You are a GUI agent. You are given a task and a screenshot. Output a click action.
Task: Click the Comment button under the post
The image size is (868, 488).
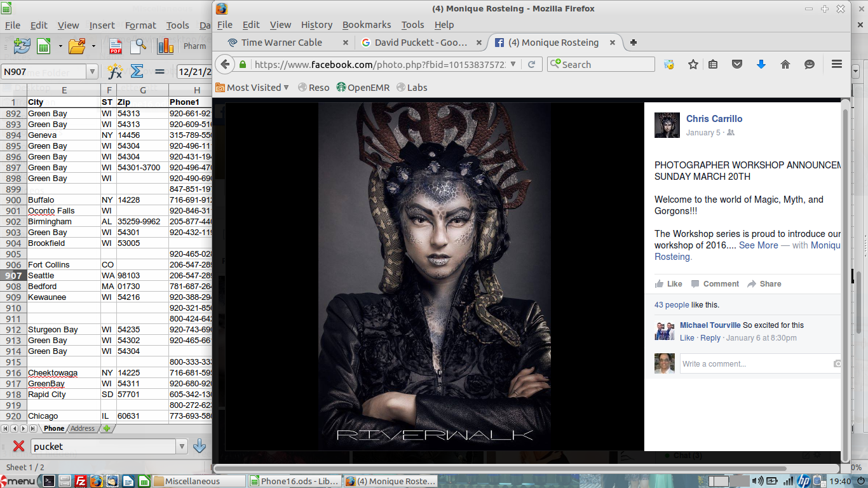(715, 284)
